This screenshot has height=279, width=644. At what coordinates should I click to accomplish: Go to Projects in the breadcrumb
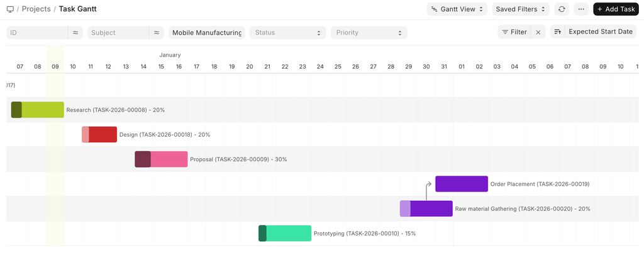pos(36,9)
